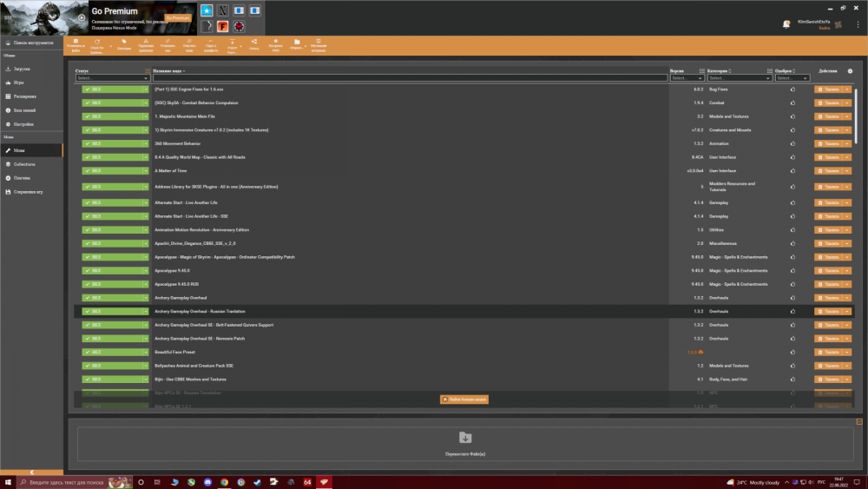Expand Remove action arrow for Immersive Creatures row

[847, 130]
